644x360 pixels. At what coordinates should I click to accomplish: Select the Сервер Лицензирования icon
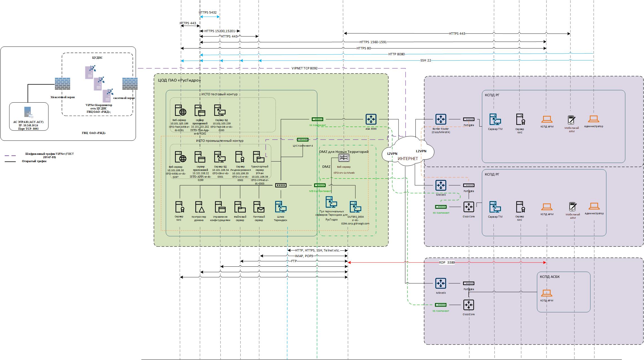[240, 157]
